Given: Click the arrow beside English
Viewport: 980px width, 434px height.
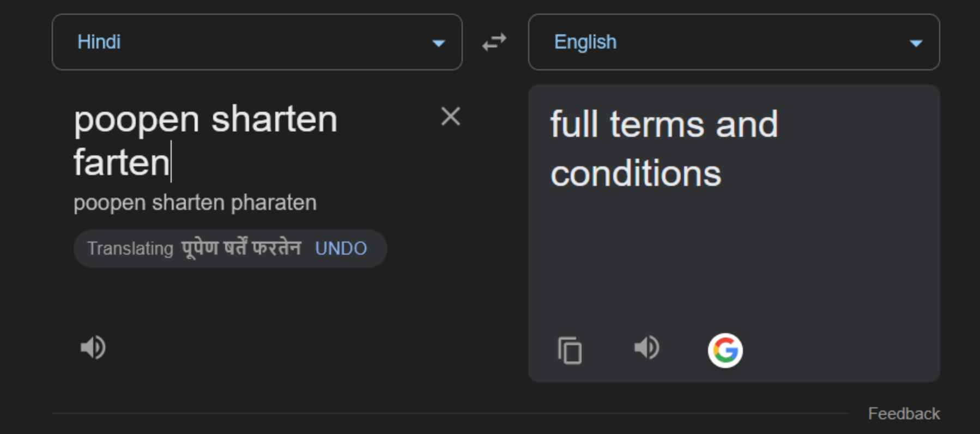Looking at the screenshot, I should [x=916, y=43].
